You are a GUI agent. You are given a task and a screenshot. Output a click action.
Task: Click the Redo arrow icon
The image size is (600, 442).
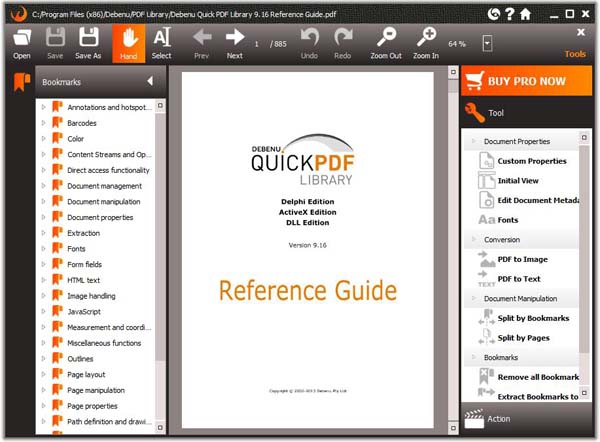pyautogui.click(x=343, y=44)
